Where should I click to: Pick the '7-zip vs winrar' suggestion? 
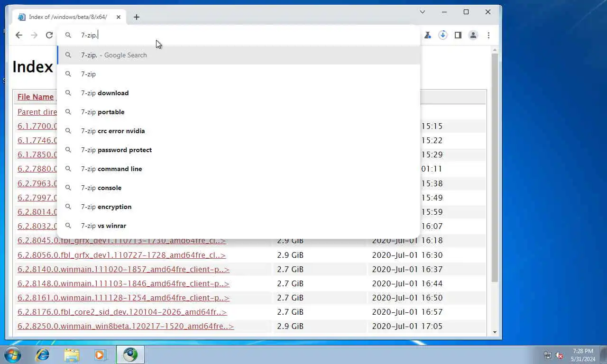(239, 226)
